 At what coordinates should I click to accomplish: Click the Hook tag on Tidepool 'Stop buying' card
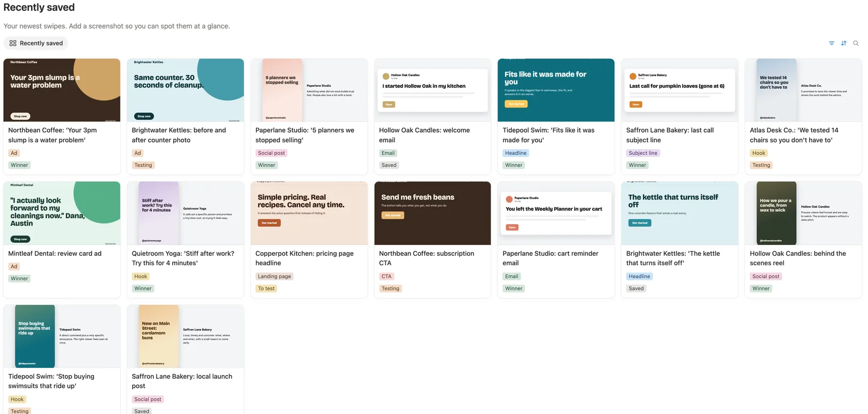tap(17, 400)
